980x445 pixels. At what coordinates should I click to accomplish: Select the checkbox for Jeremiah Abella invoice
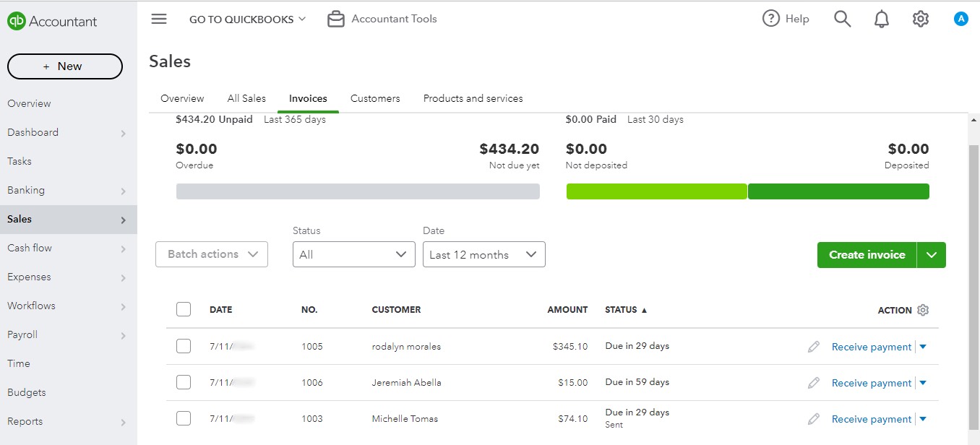184,382
